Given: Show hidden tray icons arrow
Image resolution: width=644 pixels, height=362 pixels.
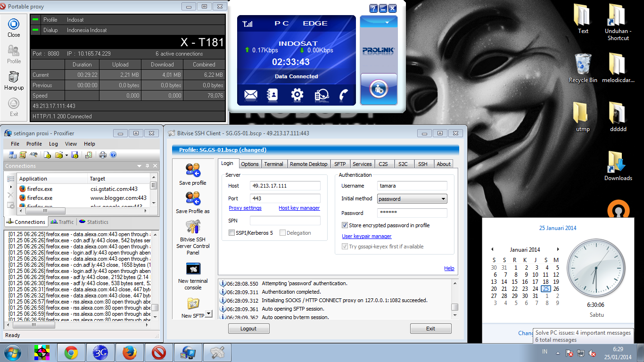Looking at the screenshot, I should tap(558, 353).
